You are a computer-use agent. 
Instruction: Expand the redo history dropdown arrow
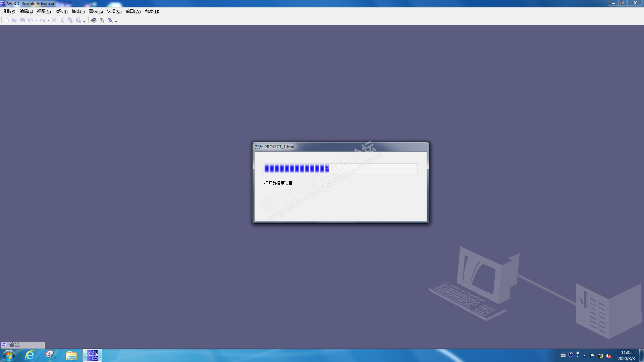tap(48, 20)
